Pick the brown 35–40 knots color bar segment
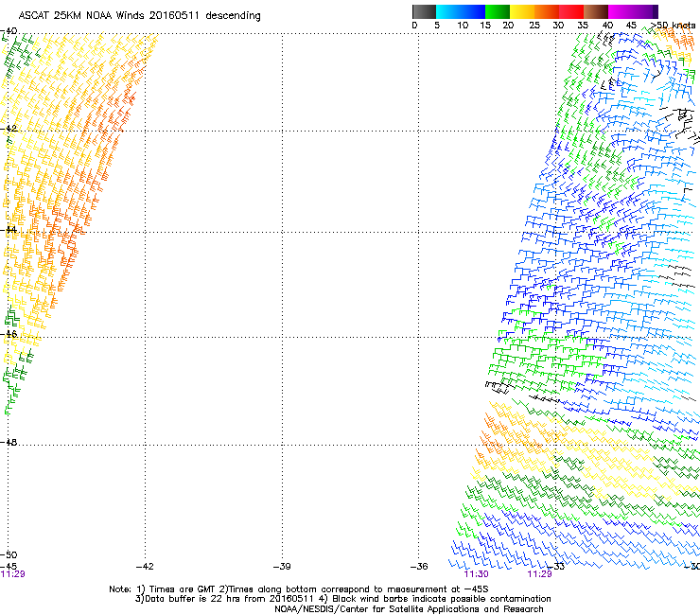The width and height of the screenshot is (700, 615). [596, 11]
